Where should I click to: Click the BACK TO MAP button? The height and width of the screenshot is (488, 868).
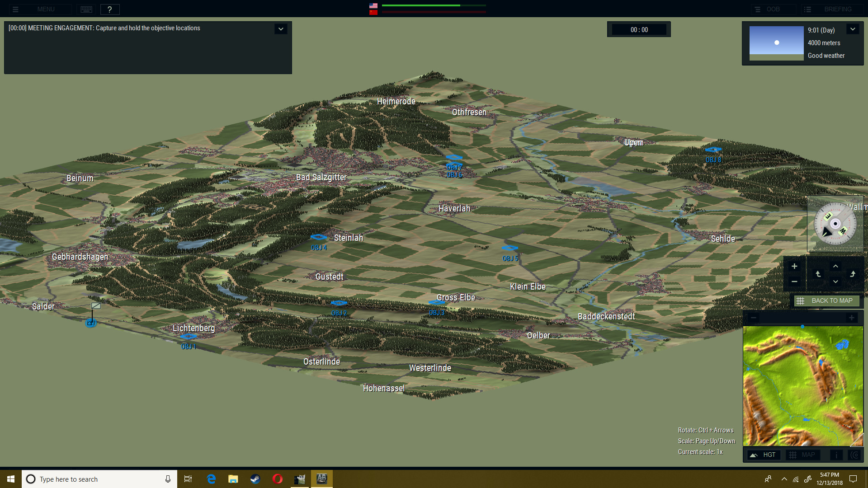826,301
